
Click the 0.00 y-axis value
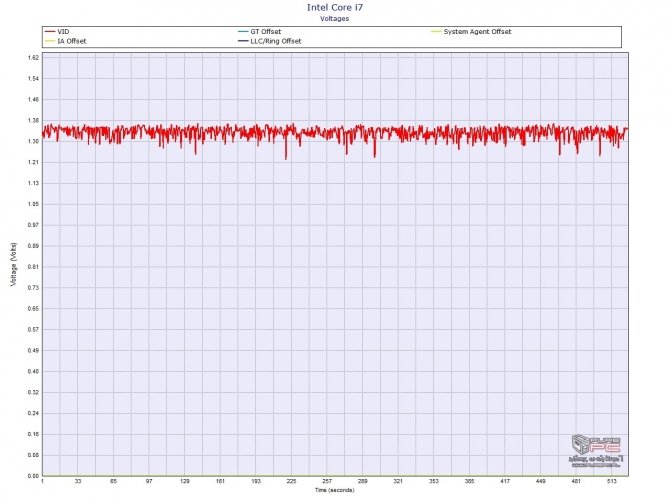pyautogui.click(x=34, y=476)
